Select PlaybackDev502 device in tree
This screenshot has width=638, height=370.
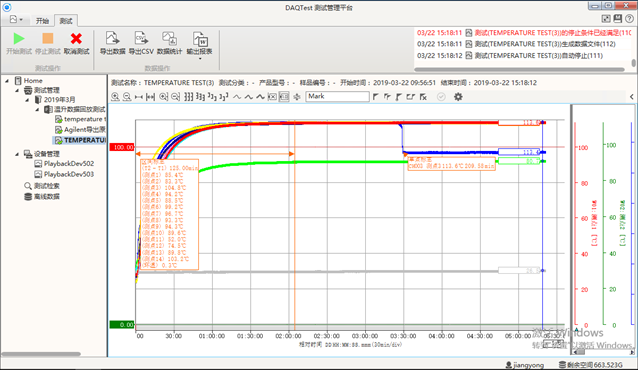[69, 164]
